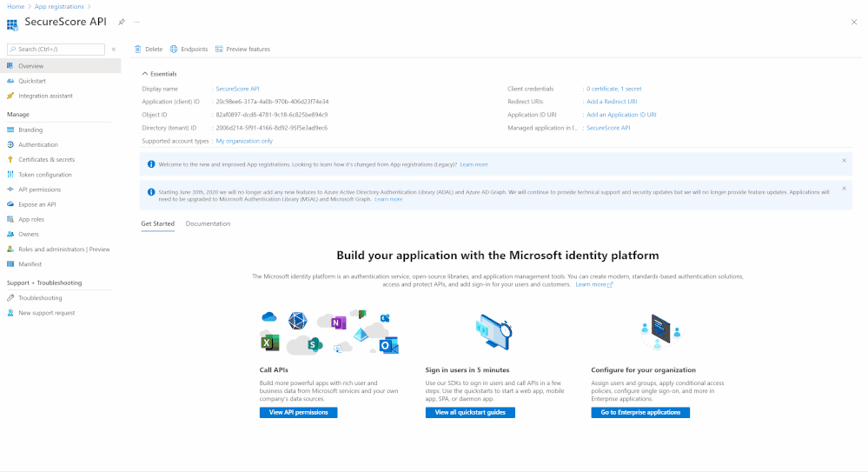Switch to the Get Started tab

point(158,223)
